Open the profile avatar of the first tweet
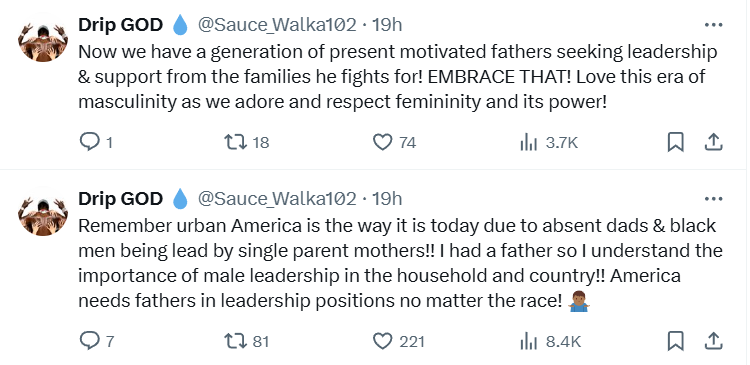Image resolution: width=750 pixels, height=365 pixels. tap(43, 42)
